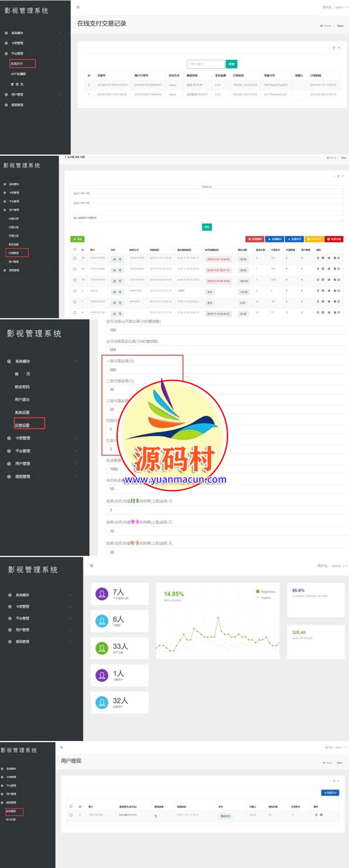
Task: Click green 添加 button in agent management
Action: tap(77, 239)
